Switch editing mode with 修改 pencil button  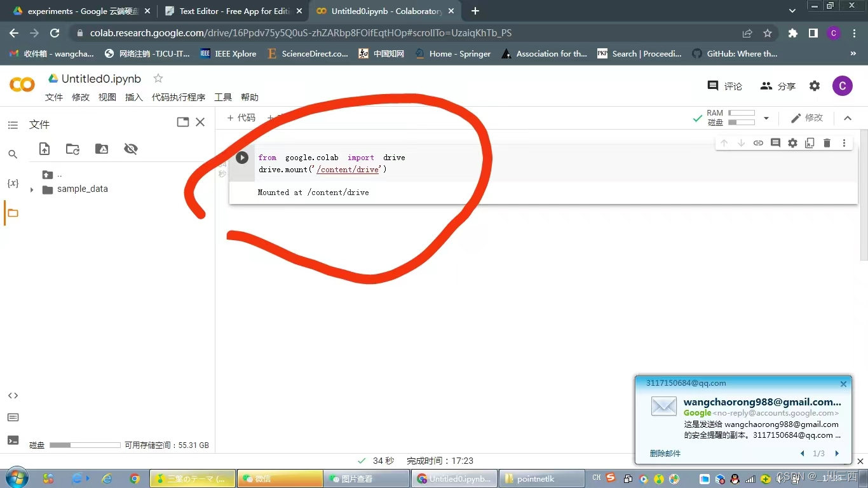[x=807, y=118]
